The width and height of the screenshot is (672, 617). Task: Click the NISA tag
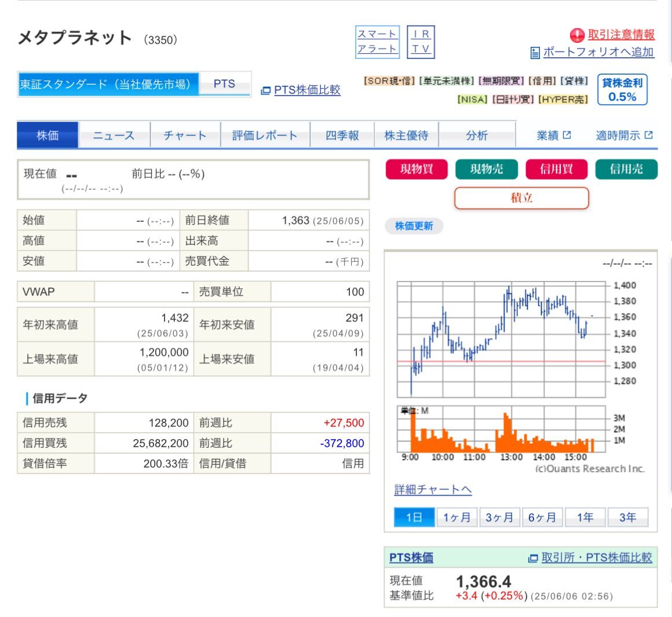[472, 100]
